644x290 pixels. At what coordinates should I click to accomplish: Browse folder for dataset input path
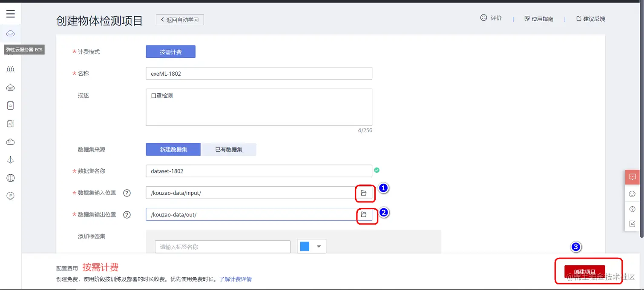click(364, 193)
